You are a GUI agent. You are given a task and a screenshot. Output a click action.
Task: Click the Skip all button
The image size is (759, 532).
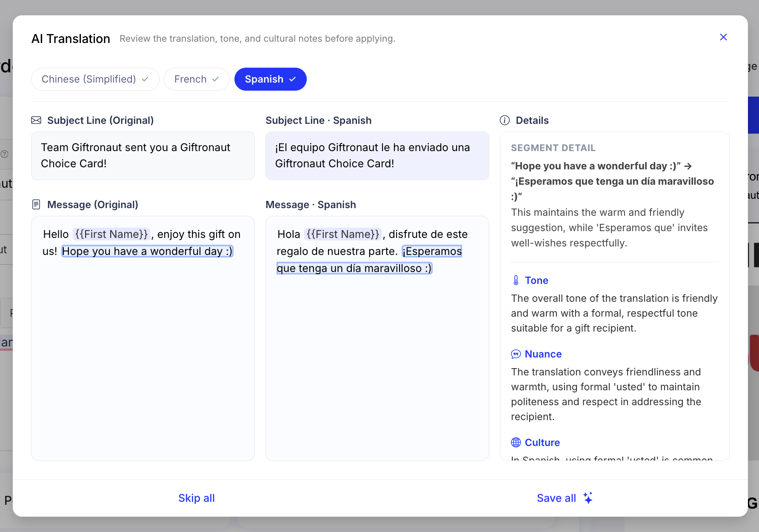(197, 498)
